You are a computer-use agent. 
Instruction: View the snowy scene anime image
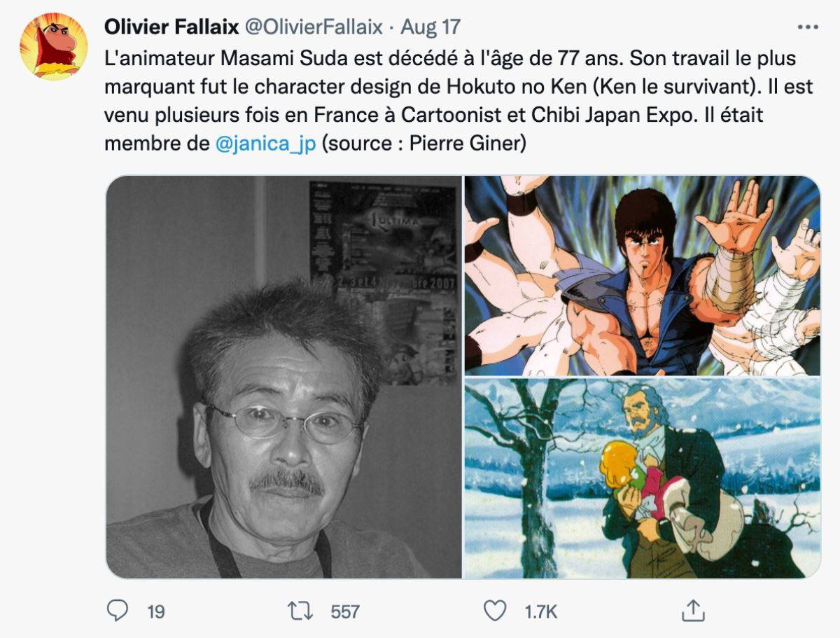pos(642,479)
